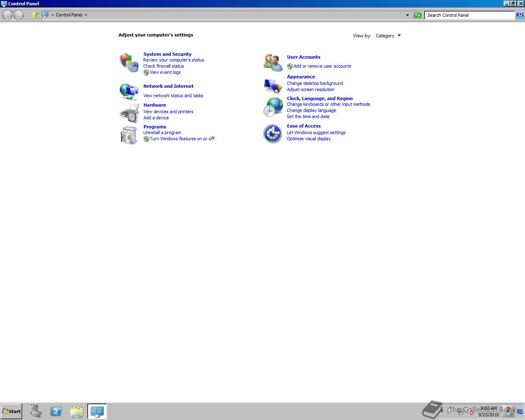The height and width of the screenshot is (420, 525).
Task: Click the User Accounts people icon
Action: coord(273,62)
